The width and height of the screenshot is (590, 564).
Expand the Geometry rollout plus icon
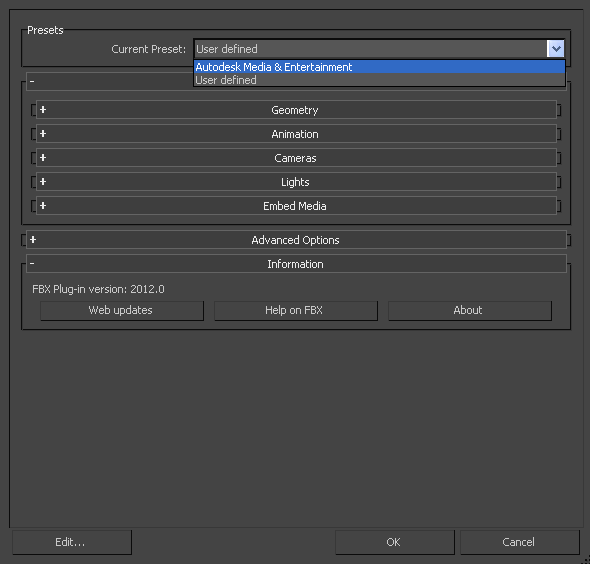click(43, 109)
